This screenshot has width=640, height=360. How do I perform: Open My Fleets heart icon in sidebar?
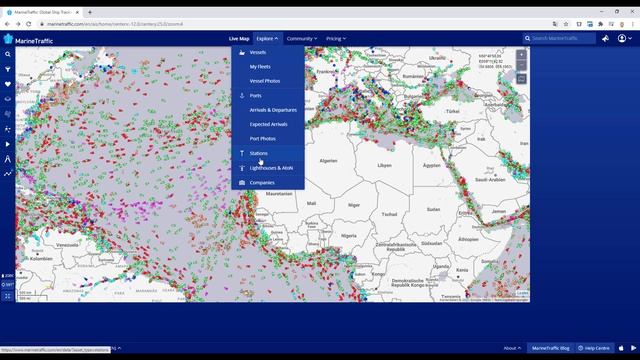click(x=7, y=84)
